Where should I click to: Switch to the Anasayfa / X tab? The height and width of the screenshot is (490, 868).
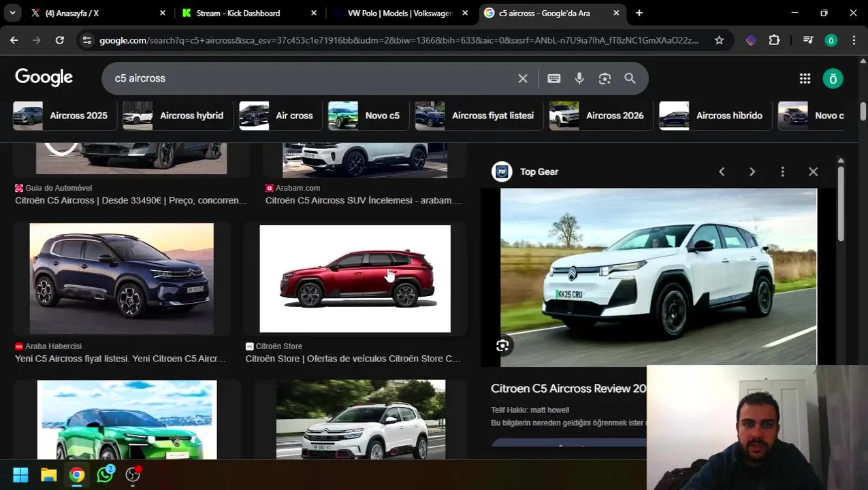point(99,13)
